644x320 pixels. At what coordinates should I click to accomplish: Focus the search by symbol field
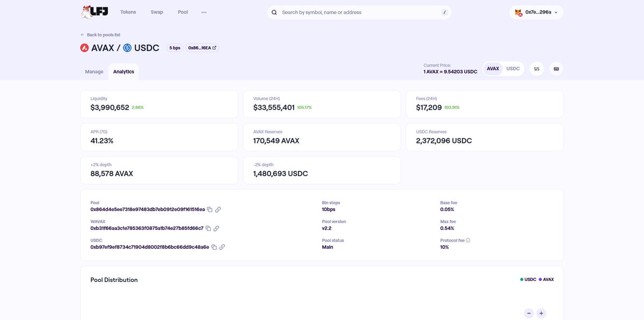tap(360, 12)
